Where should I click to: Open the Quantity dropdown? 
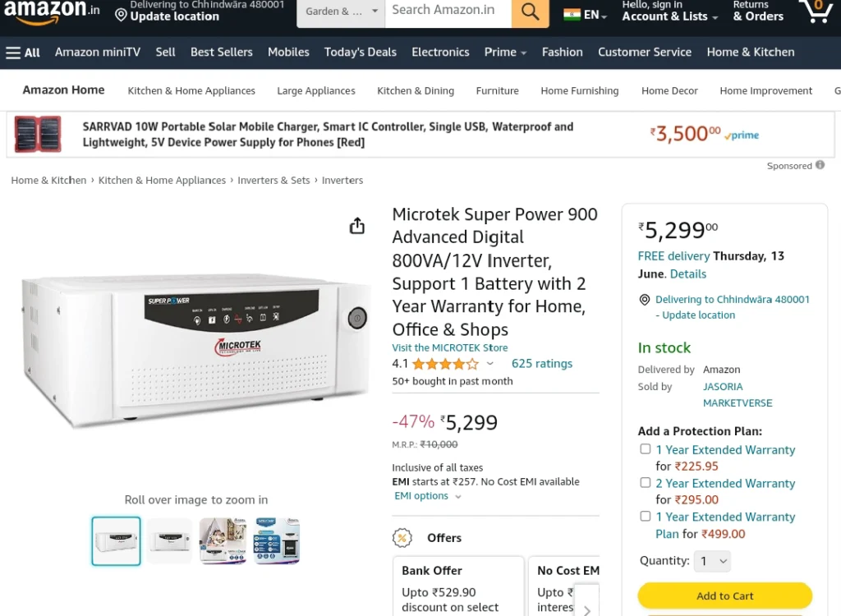tap(712, 561)
